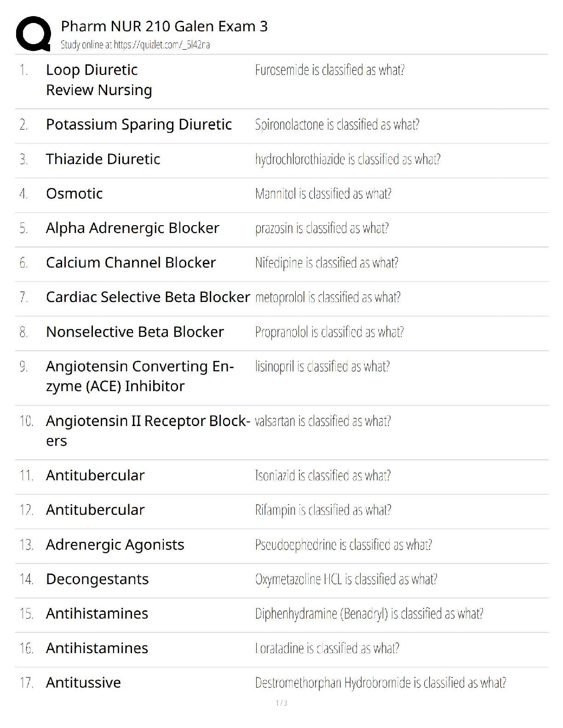Select the valsartan classification question
The height and width of the screenshot is (728, 563).
[323, 421]
